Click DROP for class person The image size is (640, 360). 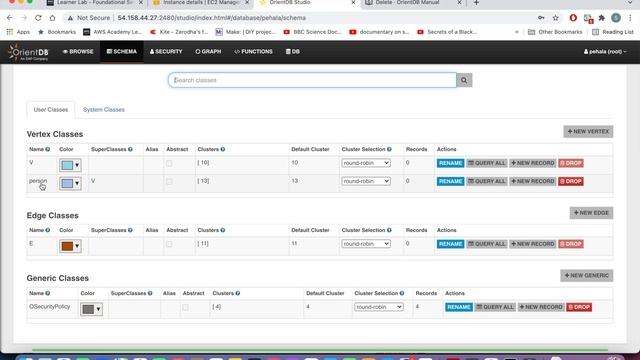point(571,181)
